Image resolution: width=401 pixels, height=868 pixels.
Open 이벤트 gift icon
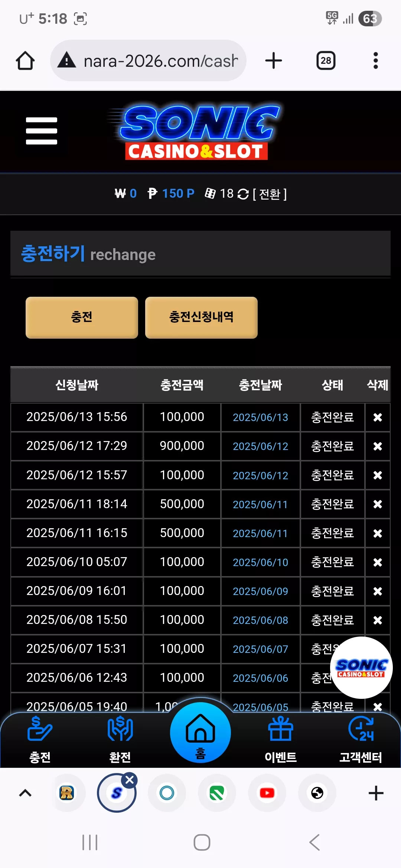281,740
